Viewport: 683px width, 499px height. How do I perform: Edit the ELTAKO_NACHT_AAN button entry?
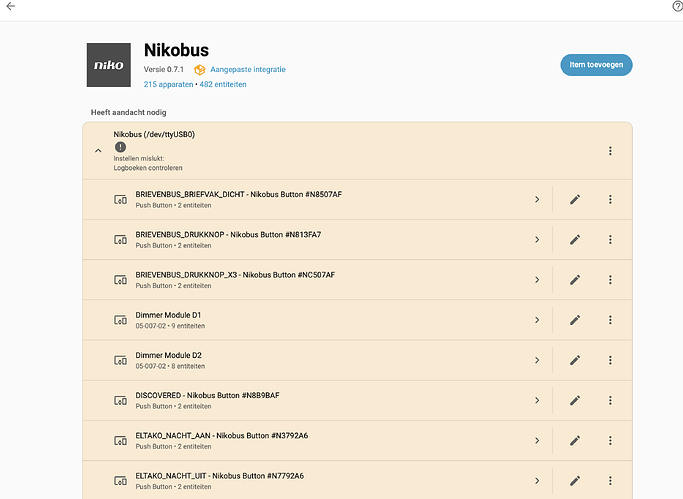click(575, 440)
